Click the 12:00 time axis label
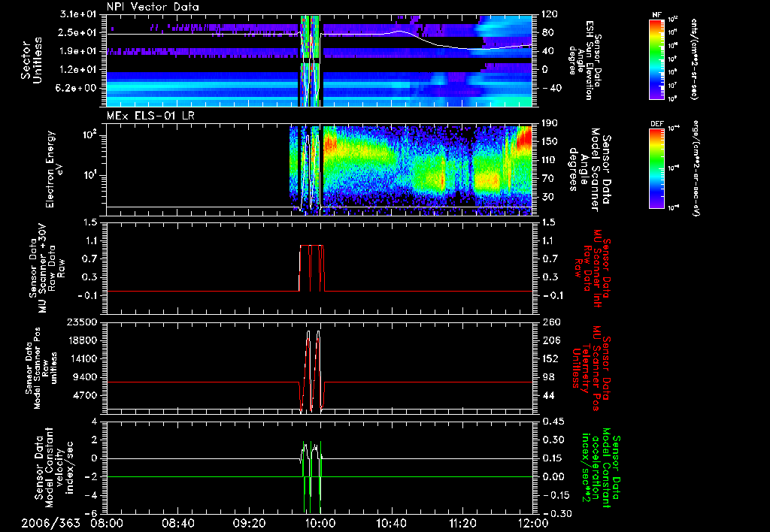 pos(532,521)
